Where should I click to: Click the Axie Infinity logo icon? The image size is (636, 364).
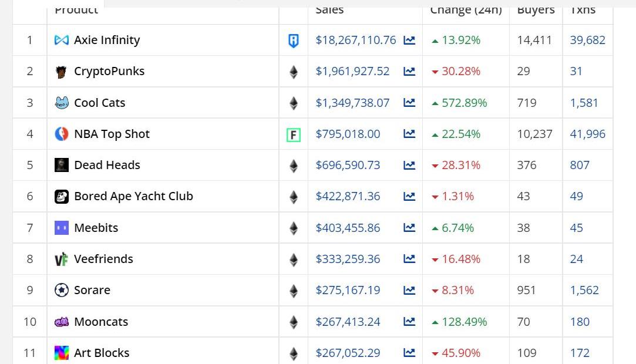coord(62,40)
